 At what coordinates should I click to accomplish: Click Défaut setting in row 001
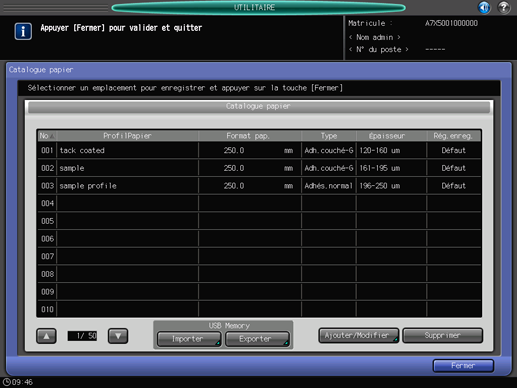(x=454, y=150)
